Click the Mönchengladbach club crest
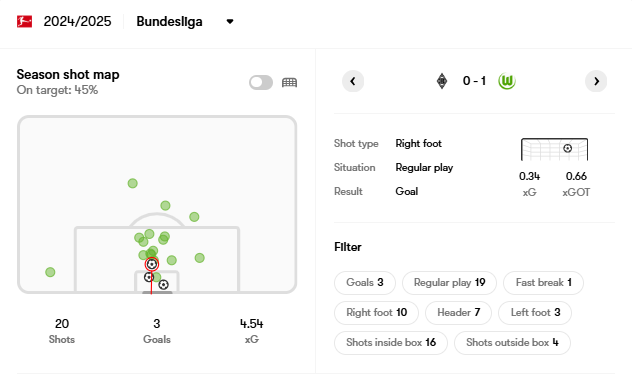632x384 pixels. (x=442, y=81)
